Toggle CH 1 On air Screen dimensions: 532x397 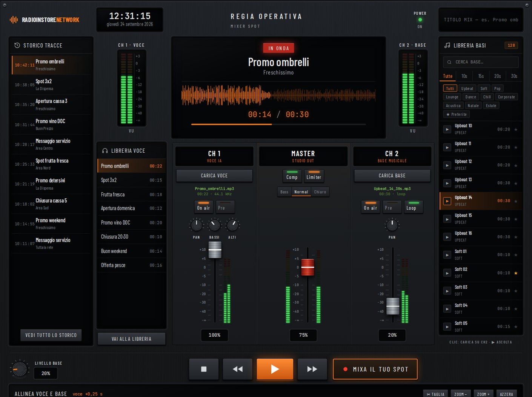(x=203, y=207)
